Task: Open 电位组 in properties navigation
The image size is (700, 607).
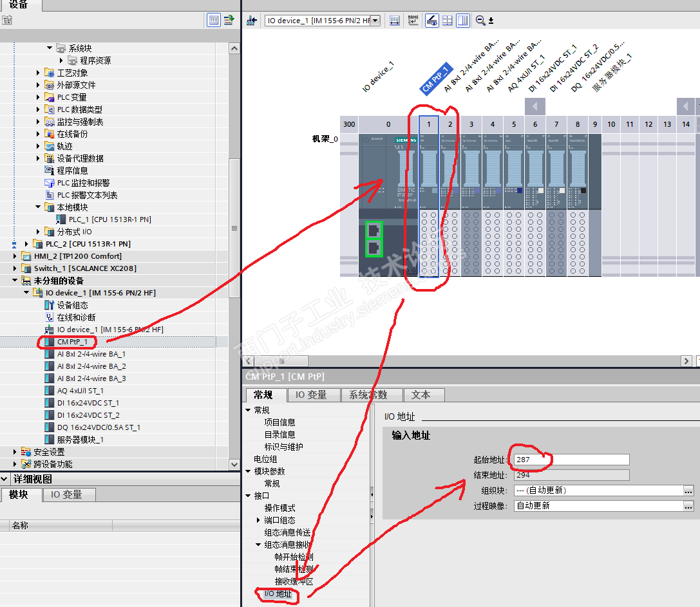Action: coord(265,459)
